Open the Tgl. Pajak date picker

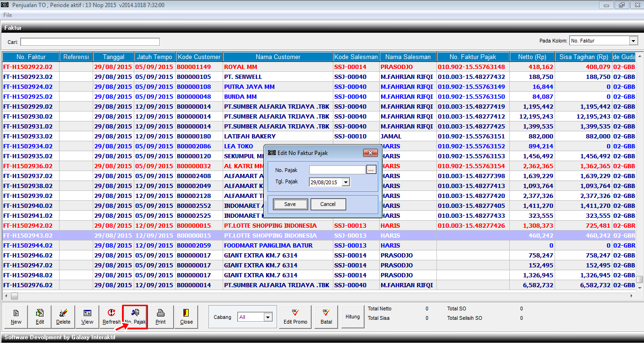click(346, 182)
